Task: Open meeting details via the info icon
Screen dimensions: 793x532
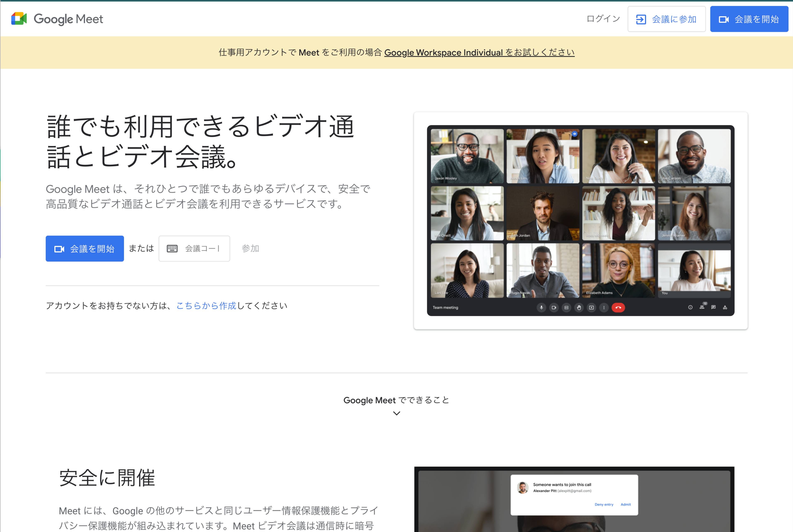Action: click(691, 308)
